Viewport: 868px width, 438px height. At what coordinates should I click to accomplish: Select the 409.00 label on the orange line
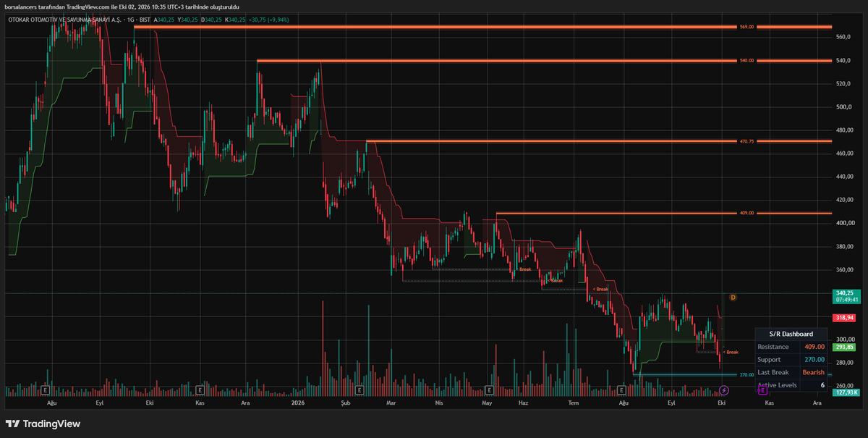click(x=746, y=213)
